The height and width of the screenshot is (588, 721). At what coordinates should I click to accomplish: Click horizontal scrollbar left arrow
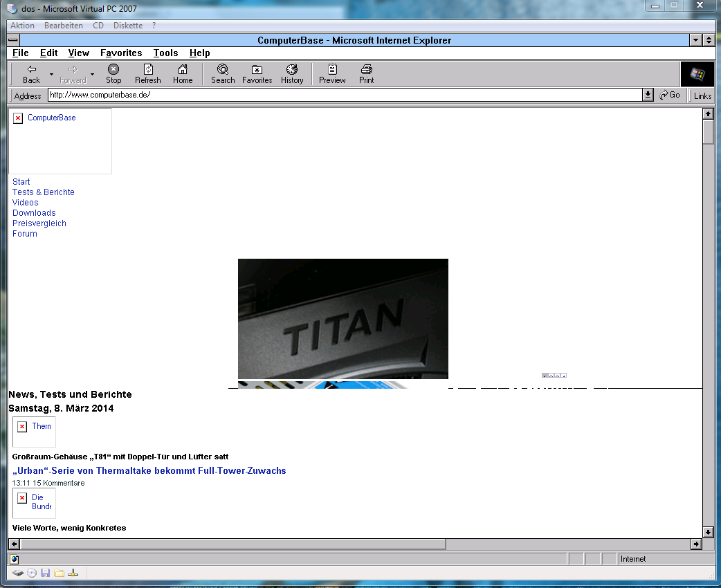tap(15, 544)
